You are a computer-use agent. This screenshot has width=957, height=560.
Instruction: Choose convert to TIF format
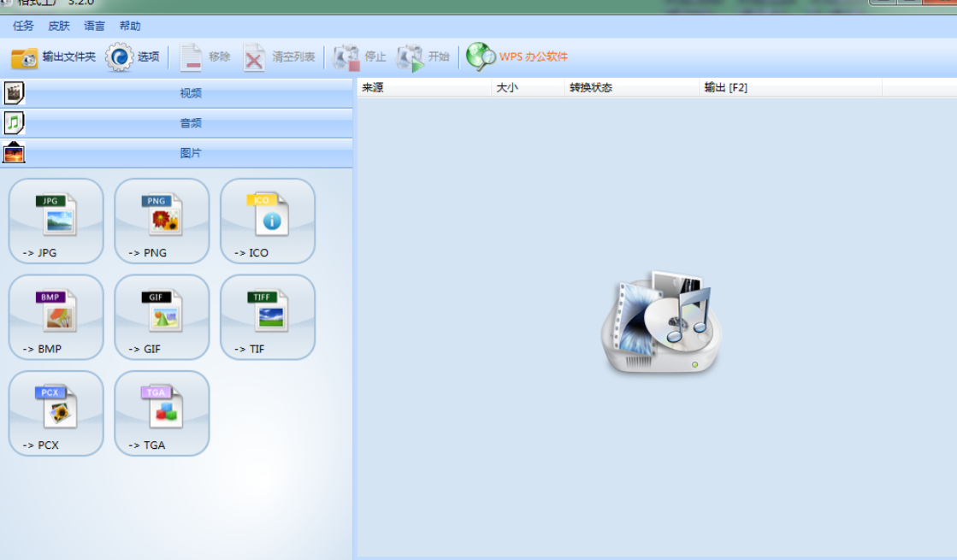point(268,317)
